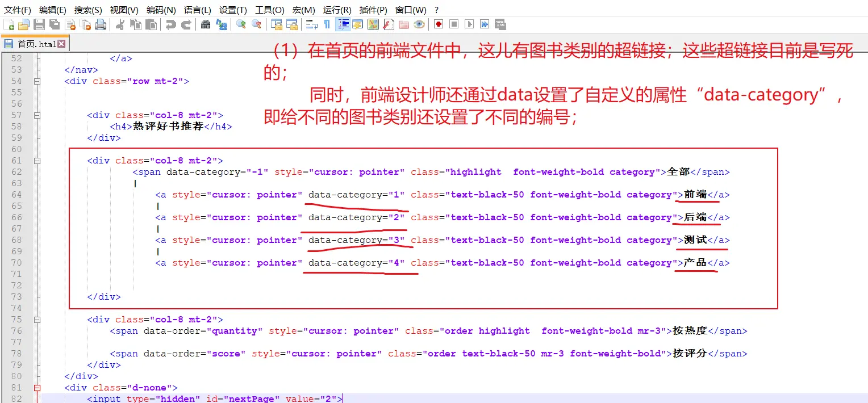
Task: Open the 编辑(E) menu
Action: (x=53, y=10)
